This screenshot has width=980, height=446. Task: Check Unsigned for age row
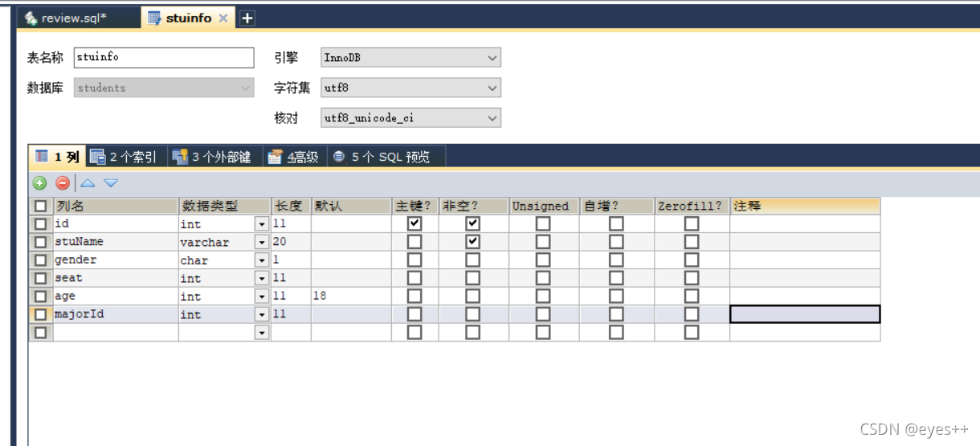543,296
